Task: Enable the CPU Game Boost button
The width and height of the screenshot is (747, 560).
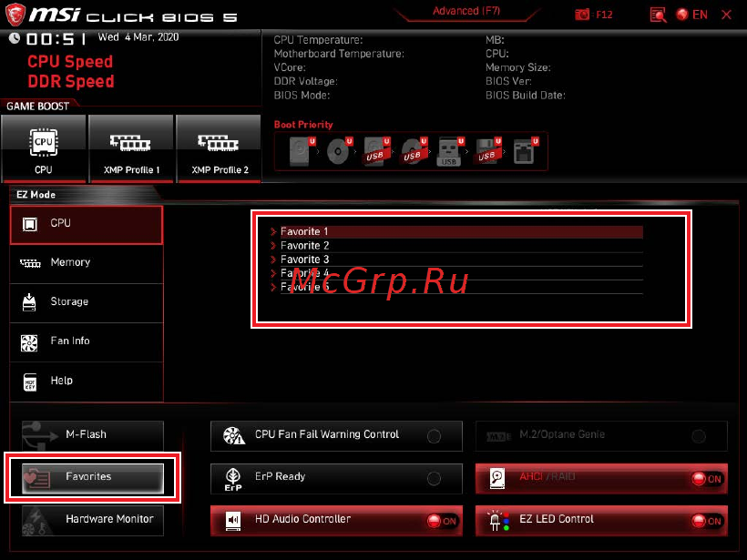Action: point(44,148)
